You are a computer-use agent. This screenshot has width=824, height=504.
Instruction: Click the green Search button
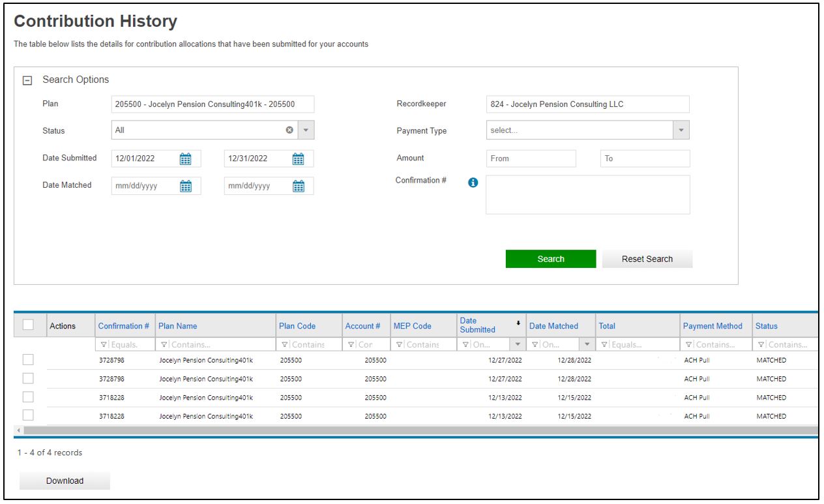click(x=550, y=259)
